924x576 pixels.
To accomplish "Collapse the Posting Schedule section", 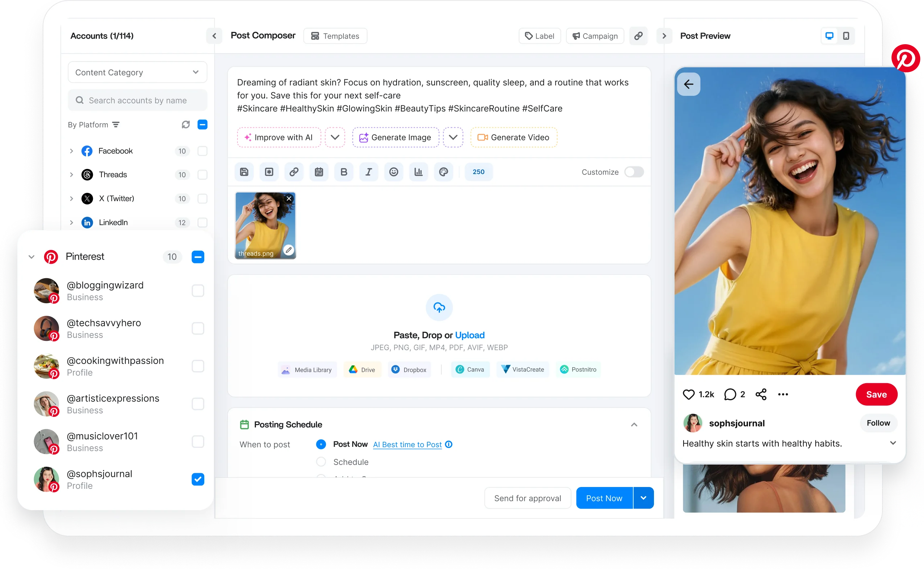I will (634, 424).
